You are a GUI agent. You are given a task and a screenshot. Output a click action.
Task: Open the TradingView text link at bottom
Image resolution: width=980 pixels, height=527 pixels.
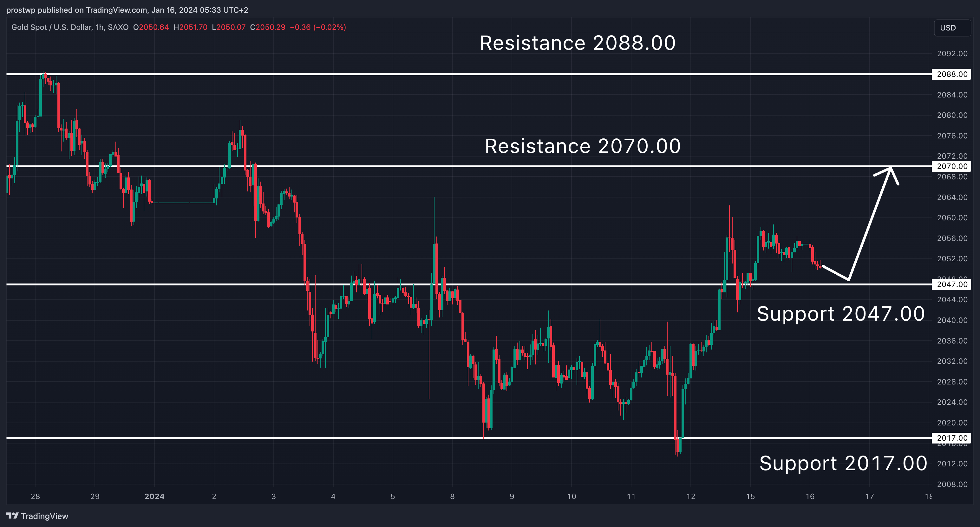(44, 516)
